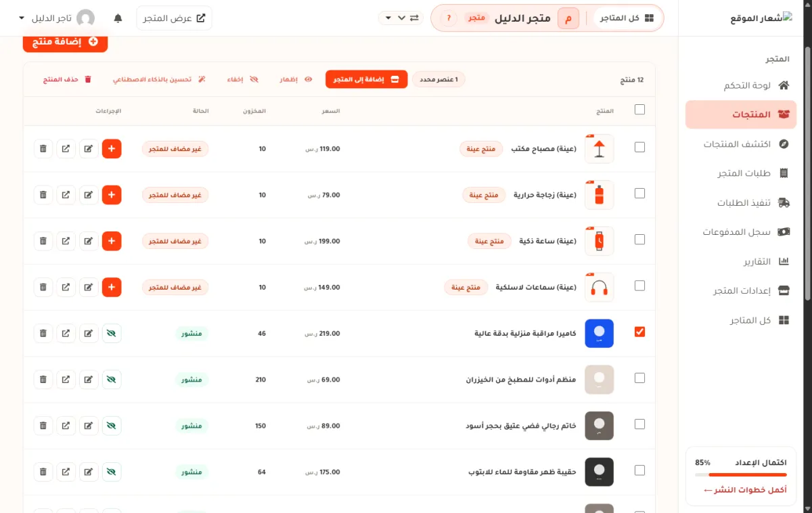Click the home security camera product thumbnail
This screenshot has width=812, height=513.
599,334
